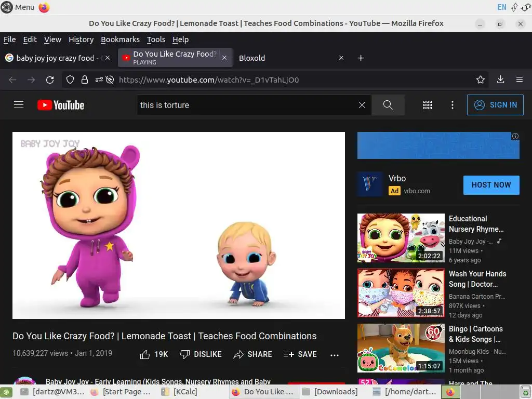
Task: Open the ad info icon on banner
Action: click(x=515, y=137)
